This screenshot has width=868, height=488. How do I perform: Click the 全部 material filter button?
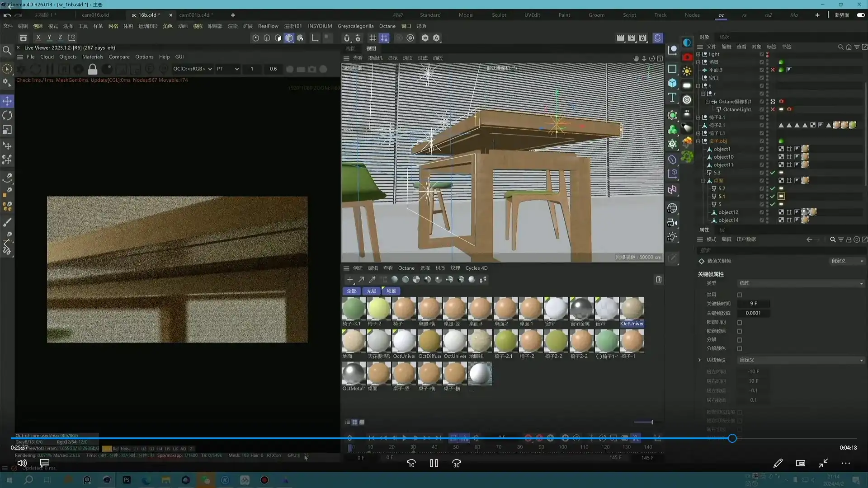click(x=352, y=291)
